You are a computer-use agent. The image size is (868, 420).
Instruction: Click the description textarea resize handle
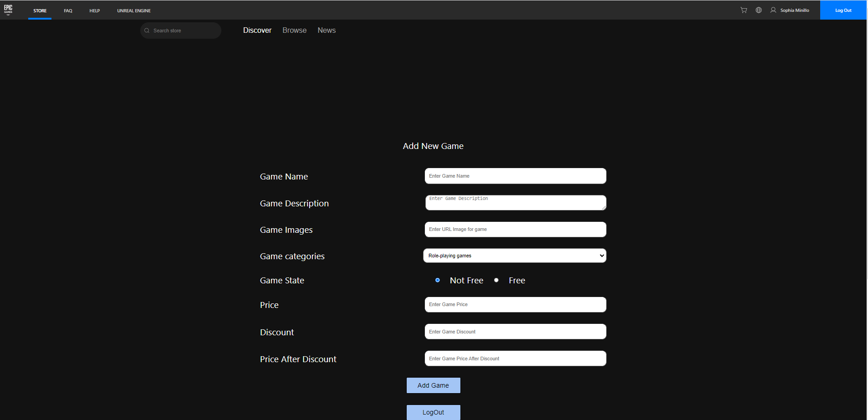(x=603, y=207)
